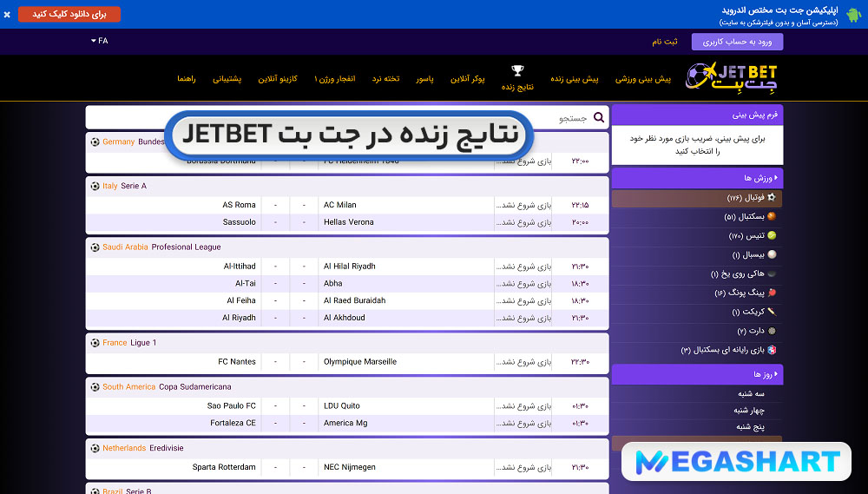Screen dimensions: 868x494
Task: Open France Ligue 1 league header
Action: [347, 343]
